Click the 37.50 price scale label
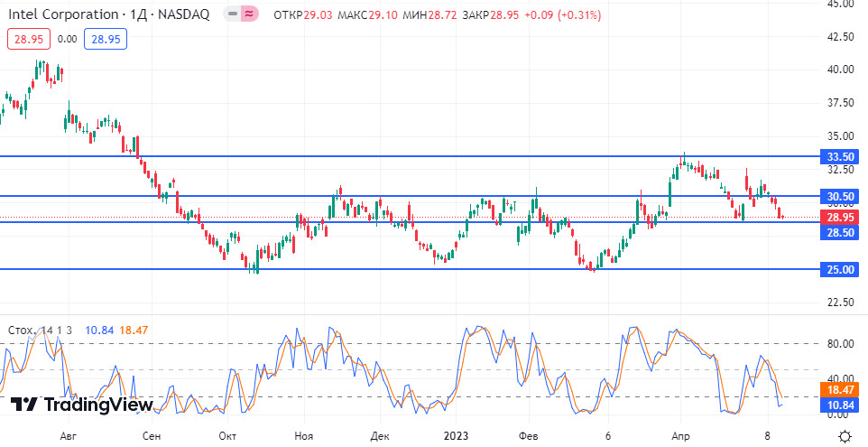This screenshot has width=868, height=447. point(839,103)
